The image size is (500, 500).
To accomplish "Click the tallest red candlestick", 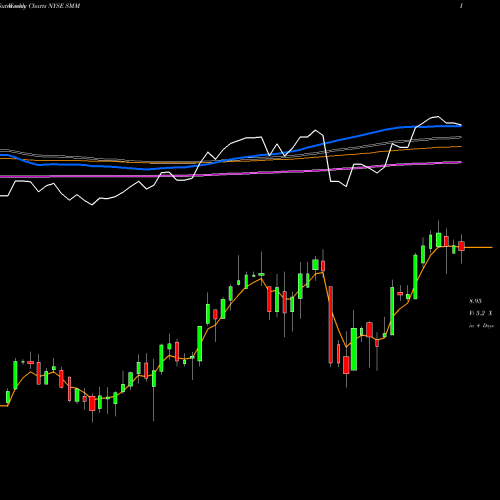I will [331, 324].
